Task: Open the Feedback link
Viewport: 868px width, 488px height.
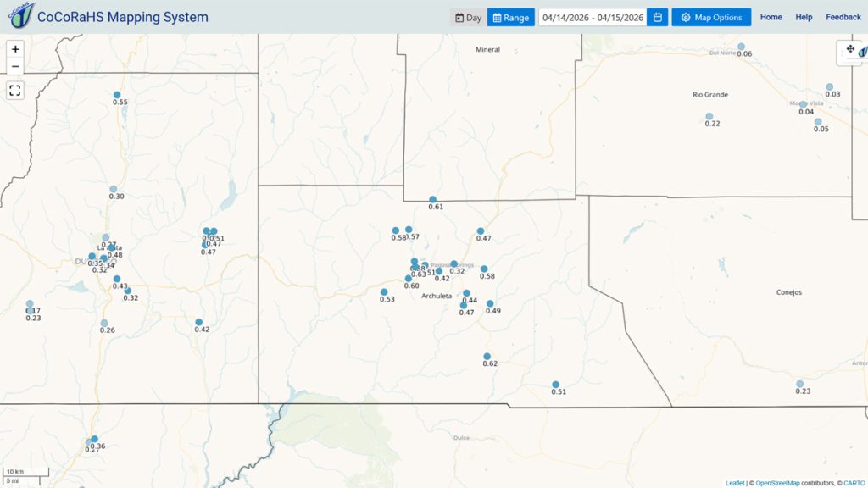Action: 843,17
